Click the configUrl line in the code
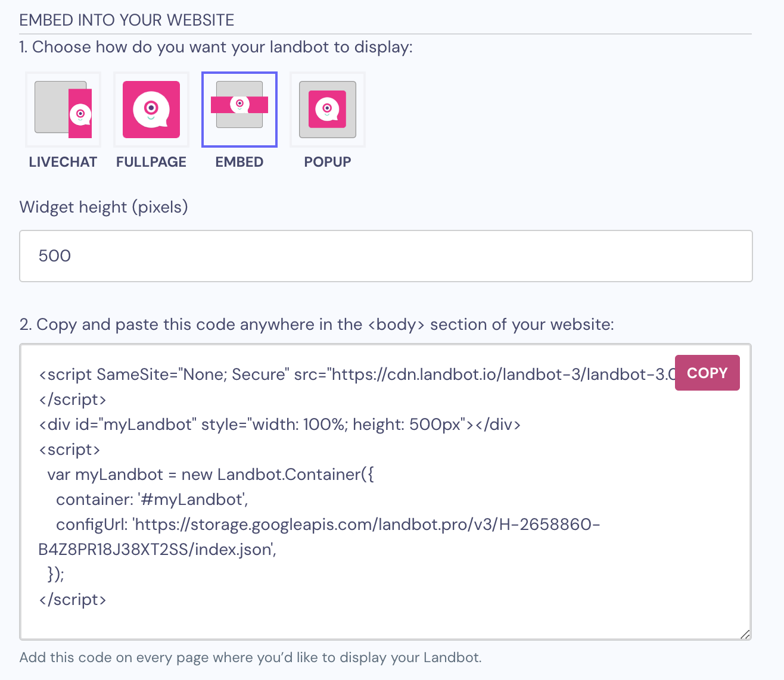Screen dimensions: 784x680 click(x=328, y=525)
